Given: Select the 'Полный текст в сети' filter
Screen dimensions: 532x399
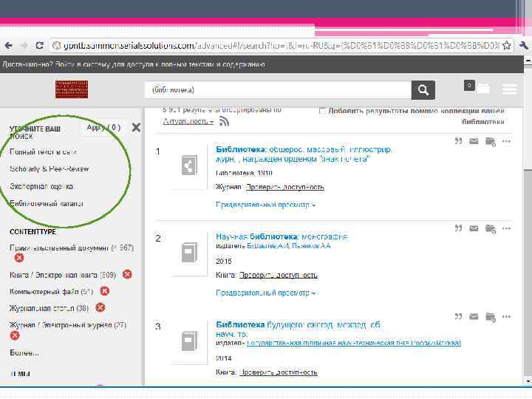Looking at the screenshot, I should 43,151.
